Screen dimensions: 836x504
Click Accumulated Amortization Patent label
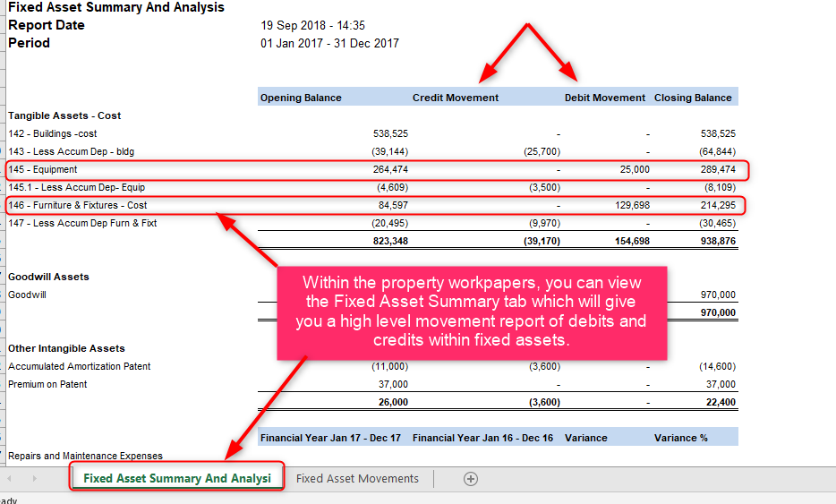79,366
